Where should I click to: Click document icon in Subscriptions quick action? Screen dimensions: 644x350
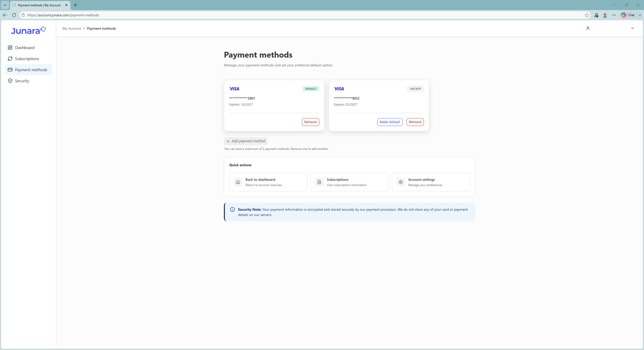pos(319,182)
